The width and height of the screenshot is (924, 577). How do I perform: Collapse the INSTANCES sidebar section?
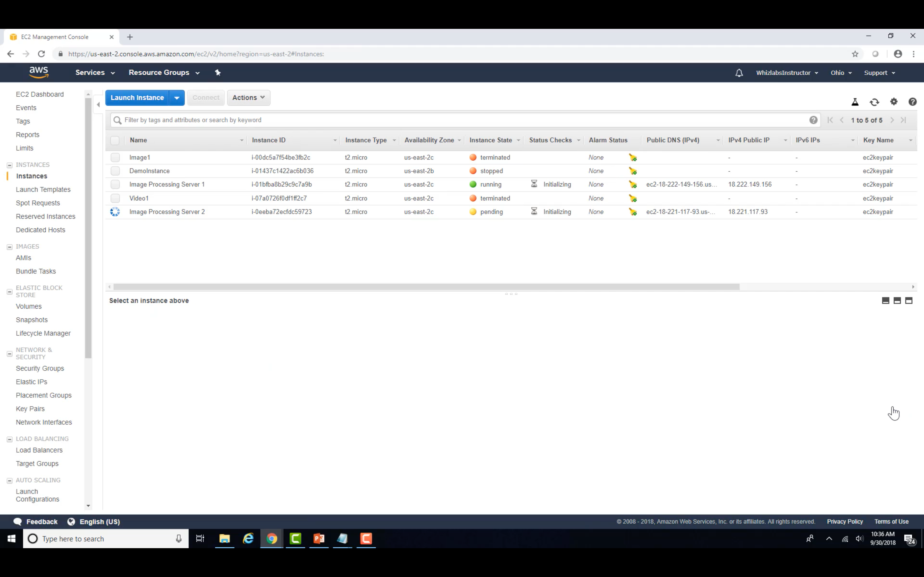[10, 165]
